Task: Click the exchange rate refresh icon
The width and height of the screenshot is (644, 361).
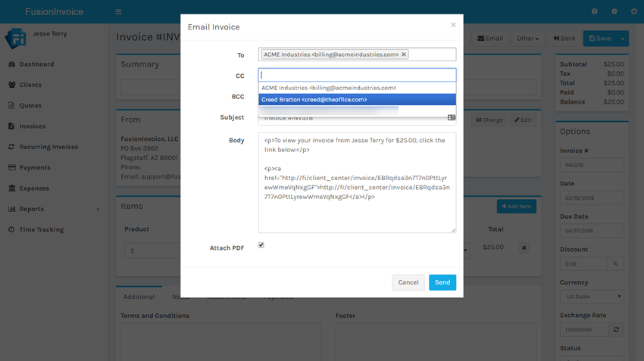Action: [x=616, y=330]
